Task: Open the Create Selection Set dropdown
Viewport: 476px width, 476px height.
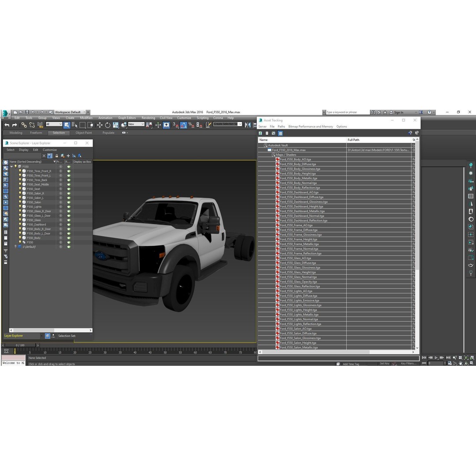Action: point(227,124)
